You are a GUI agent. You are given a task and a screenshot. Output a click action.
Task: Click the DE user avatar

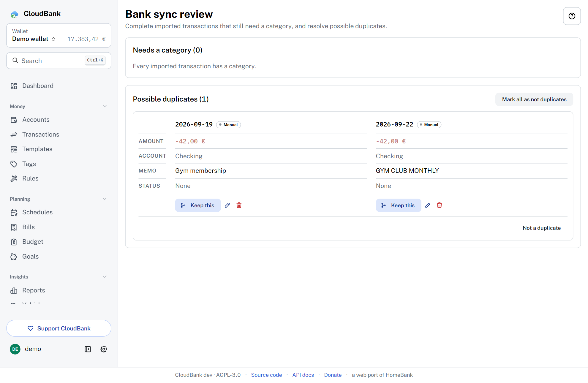click(15, 349)
